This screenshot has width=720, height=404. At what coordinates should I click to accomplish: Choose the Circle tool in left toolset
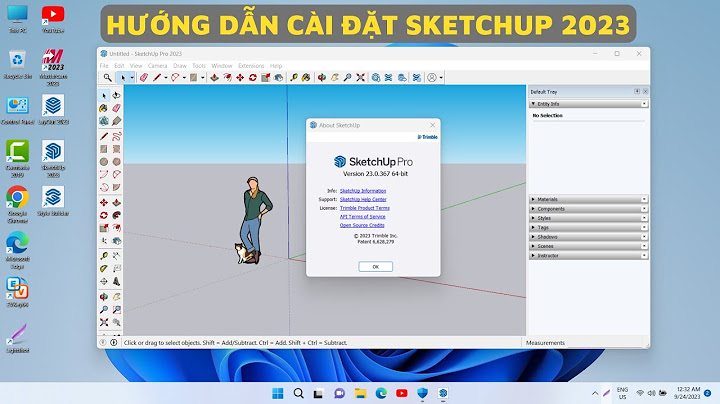(104, 162)
